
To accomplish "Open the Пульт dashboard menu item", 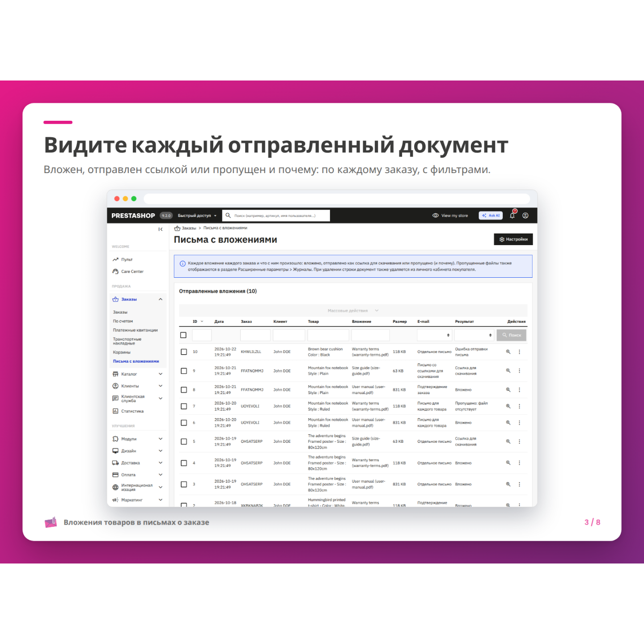I will (x=127, y=259).
